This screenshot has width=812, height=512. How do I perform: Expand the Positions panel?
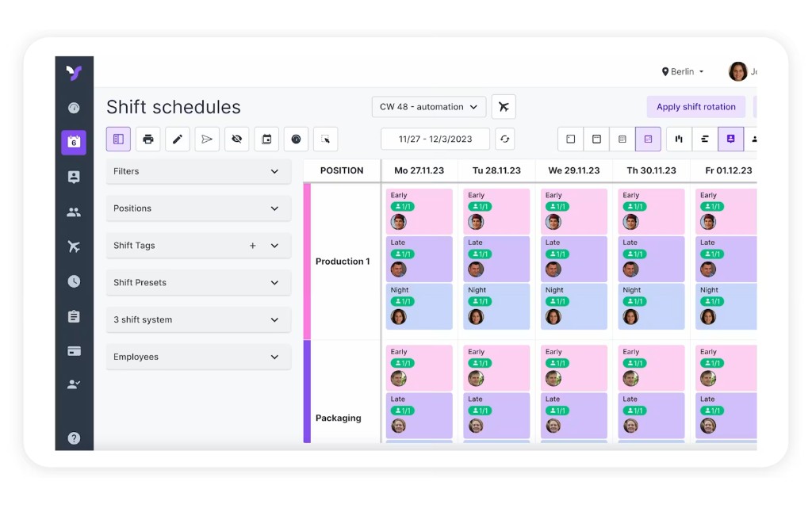(x=198, y=208)
